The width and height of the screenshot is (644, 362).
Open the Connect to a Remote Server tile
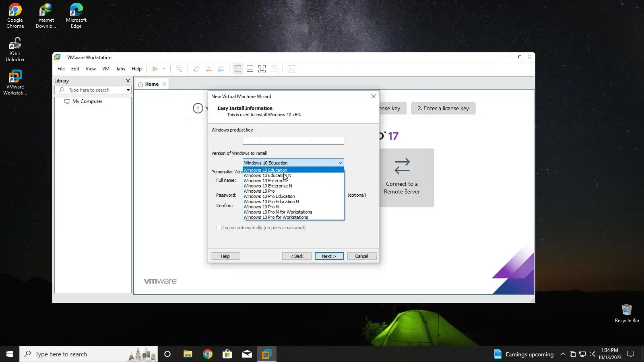click(407, 178)
